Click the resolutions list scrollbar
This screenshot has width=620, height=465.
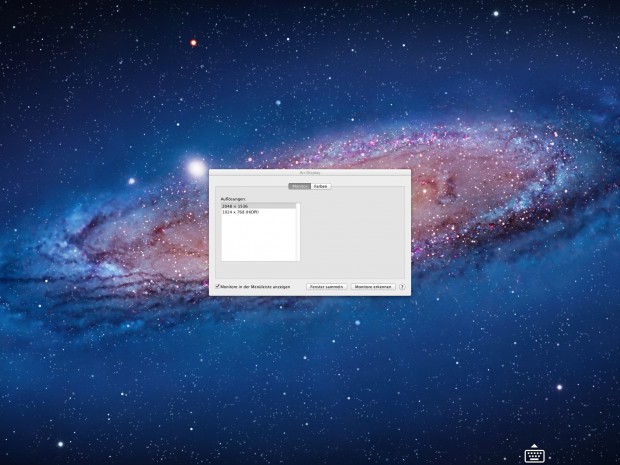coord(298,232)
